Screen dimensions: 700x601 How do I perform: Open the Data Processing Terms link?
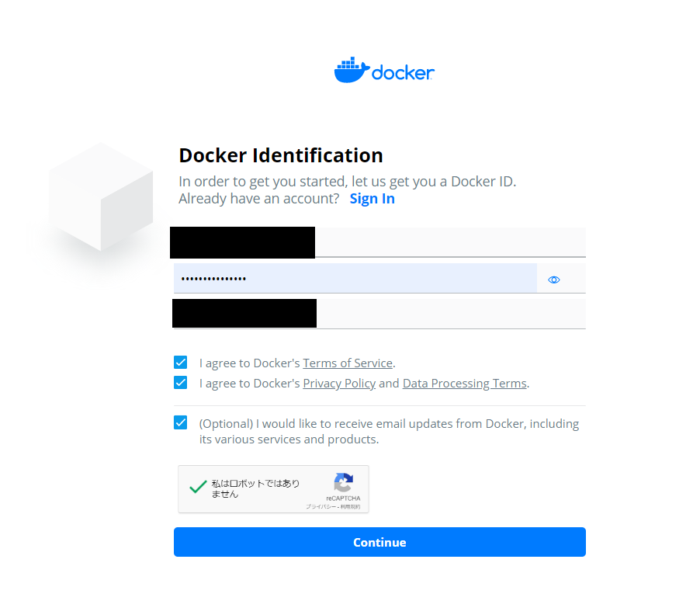465,384
